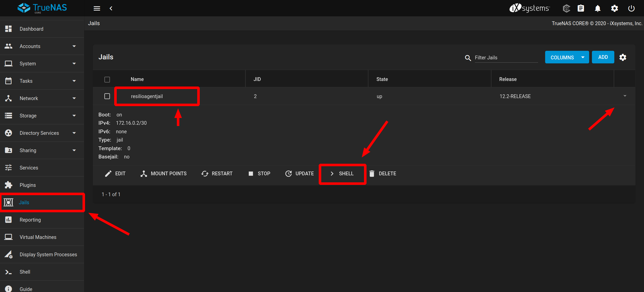Collapse the resilioagentjail row chevron
The width and height of the screenshot is (644, 292).
(625, 96)
